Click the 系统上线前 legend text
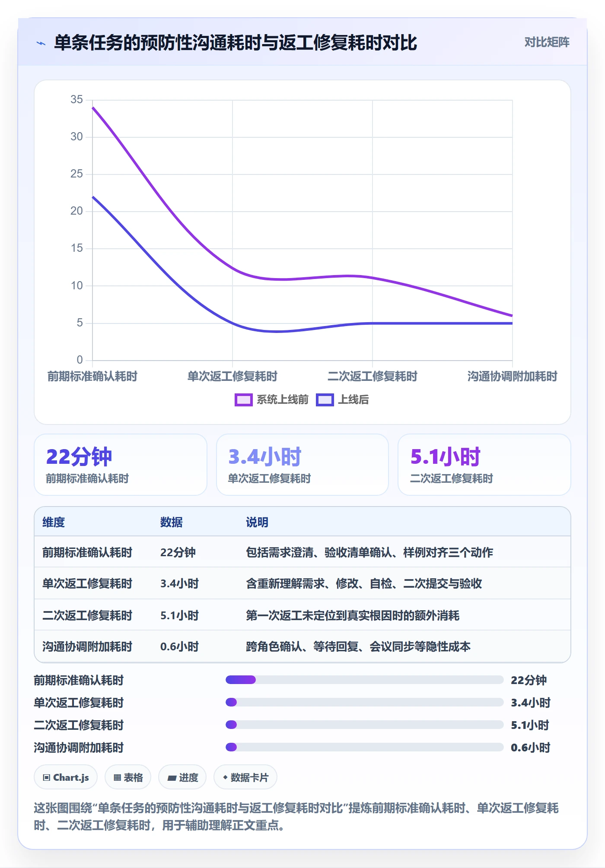Image resolution: width=605 pixels, height=868 pixels. [283, 400]
